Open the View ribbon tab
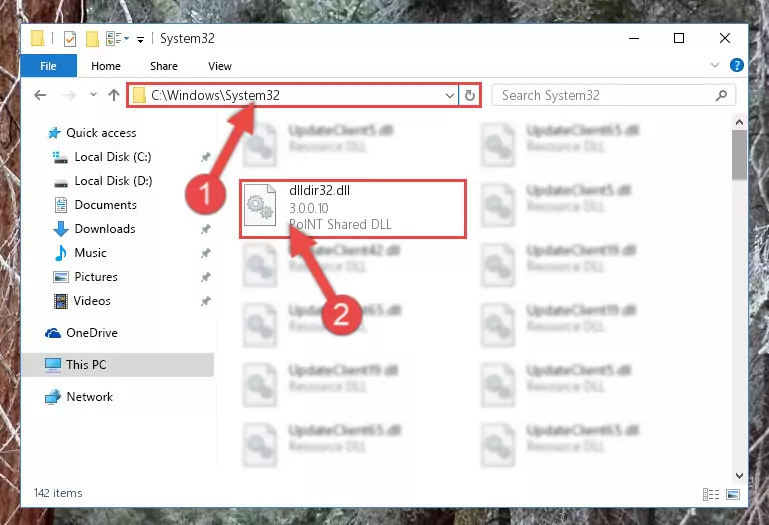This screenshot has height=525, width=769. click(219, 66)
